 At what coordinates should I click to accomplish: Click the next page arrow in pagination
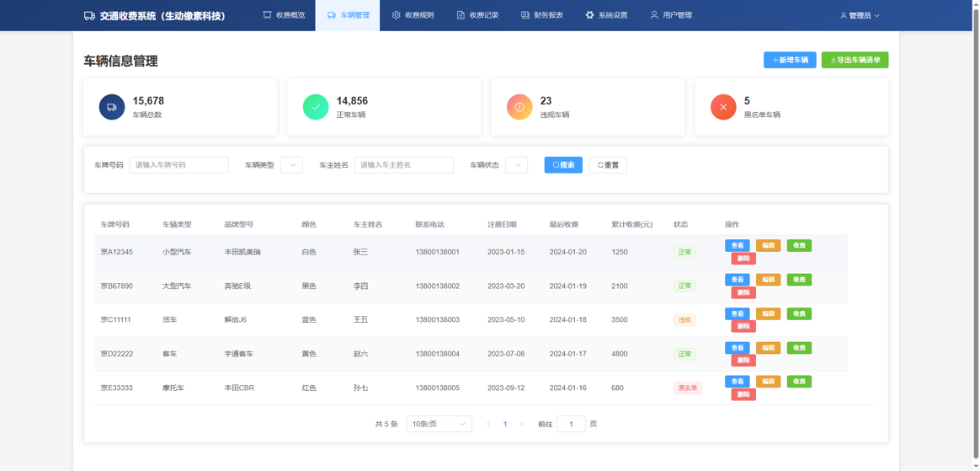[x=522, y=425]
